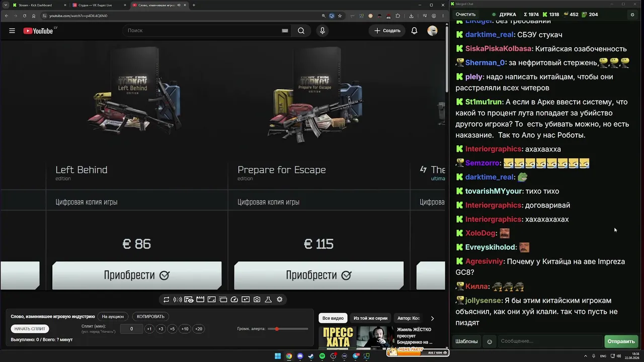Send the chat message with "Отправить"

coord(621,341)
